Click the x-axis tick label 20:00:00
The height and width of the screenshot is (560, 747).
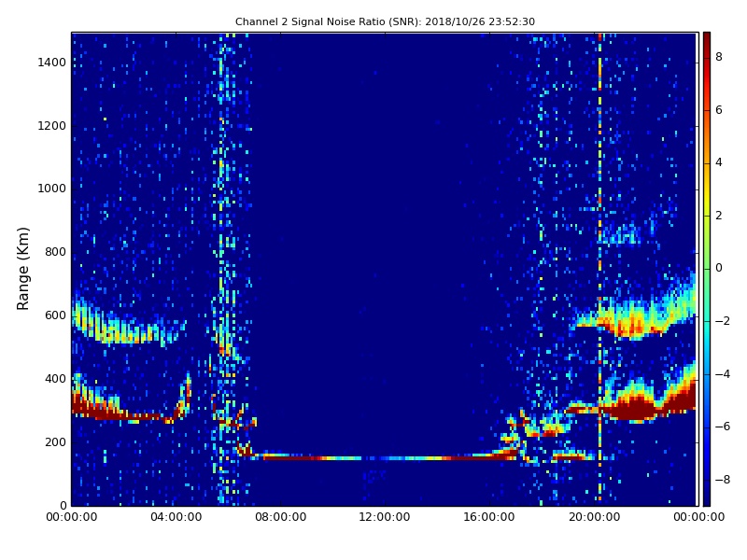pos(594,517)
